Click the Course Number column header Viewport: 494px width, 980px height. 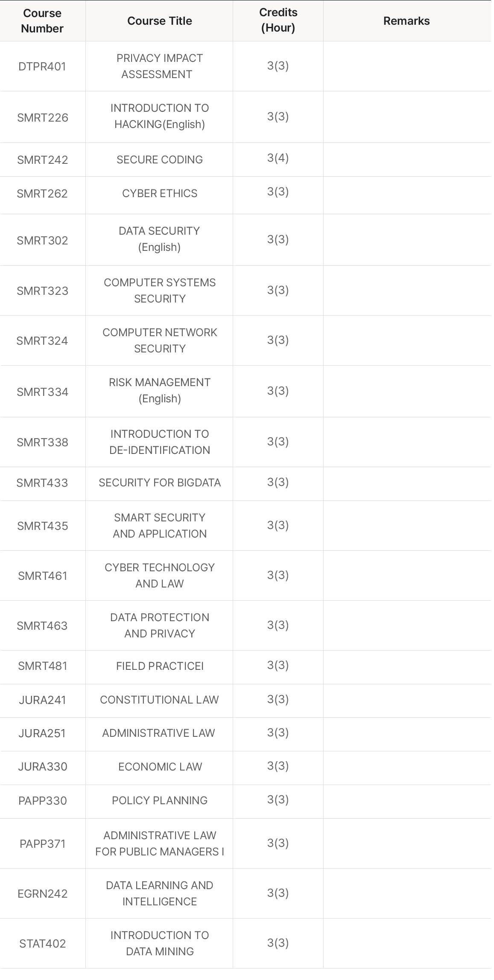point(42,21)
